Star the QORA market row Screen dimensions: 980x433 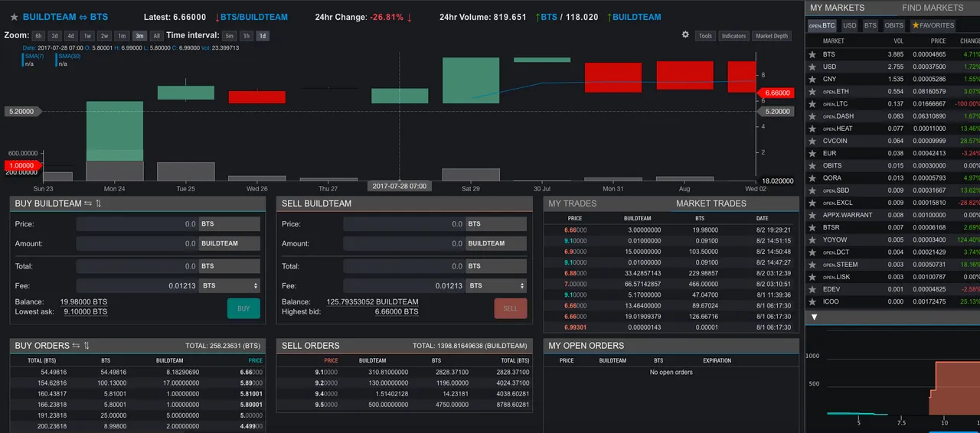[812, 178]
